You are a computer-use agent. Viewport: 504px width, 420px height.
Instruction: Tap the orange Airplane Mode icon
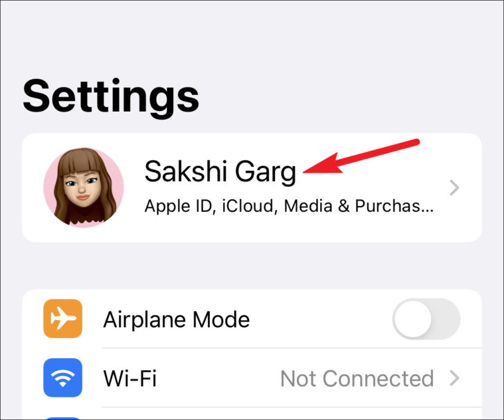(62, 318)
